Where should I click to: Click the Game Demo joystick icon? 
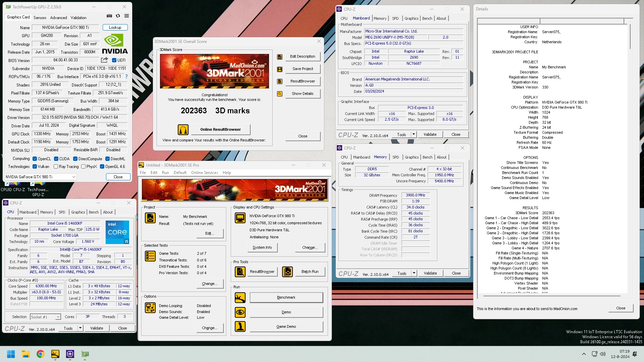point(240,326)
